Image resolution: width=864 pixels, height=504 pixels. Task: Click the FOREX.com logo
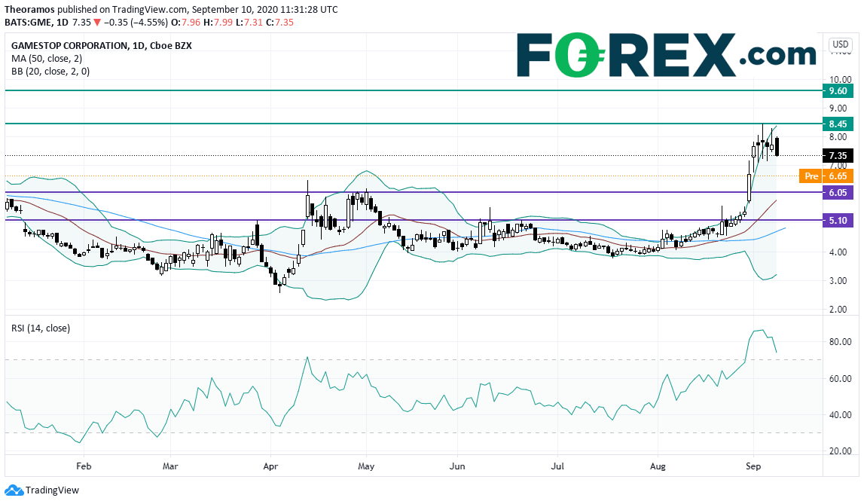tap(666, 55)
